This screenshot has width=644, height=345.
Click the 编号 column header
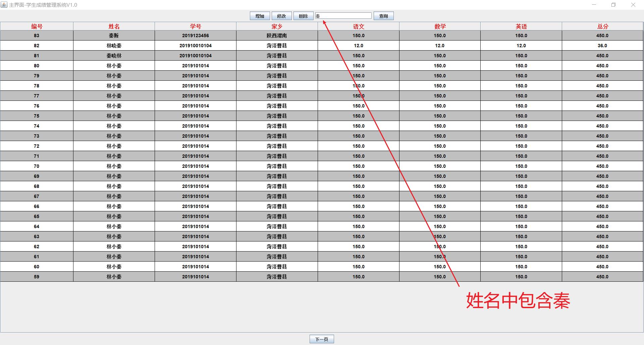[x=37, y=26]
